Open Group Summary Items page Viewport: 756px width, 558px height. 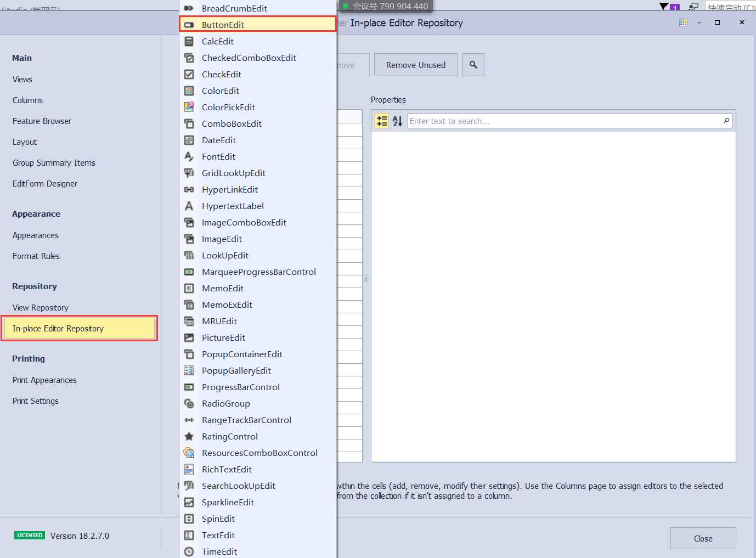pos(54,163)
